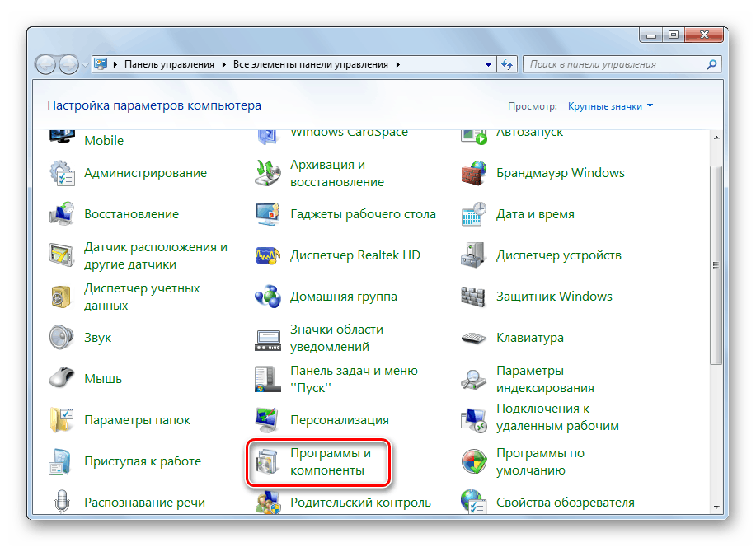Screen dimensions: 756x547
Task: Expand the address bar history dropdown arrow
Action: pyautogui.click(x=488, y=64)
